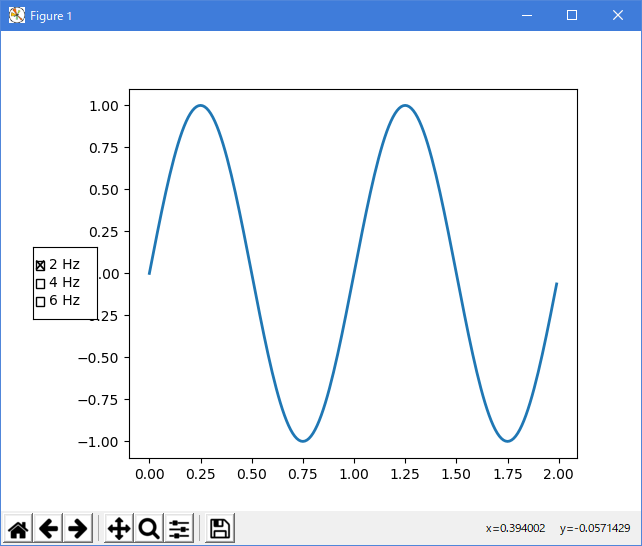Viewport: 642px width, 546px height.
Task: Click the −0.50 y-axis tick label
Action: click(98, 358)
